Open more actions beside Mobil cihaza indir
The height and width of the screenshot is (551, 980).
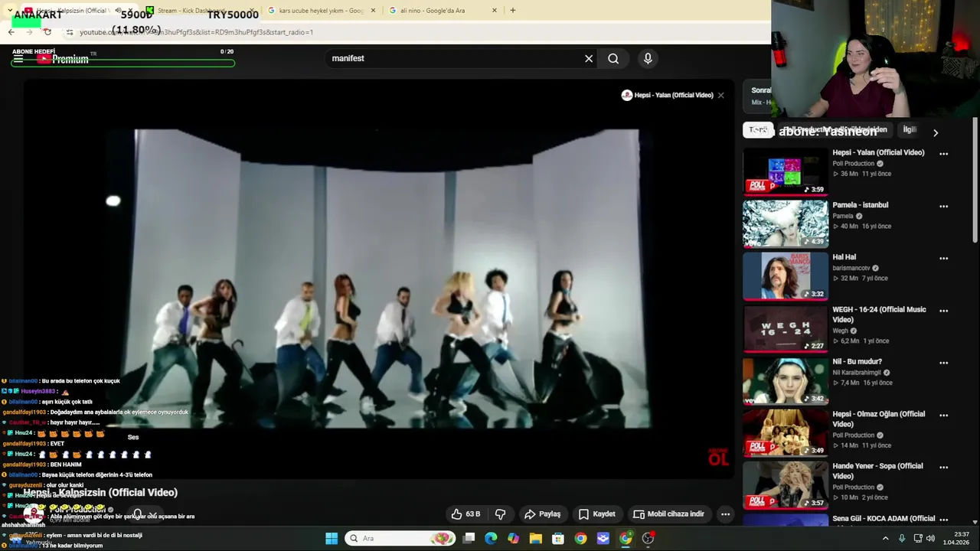[x=725, y=514]
